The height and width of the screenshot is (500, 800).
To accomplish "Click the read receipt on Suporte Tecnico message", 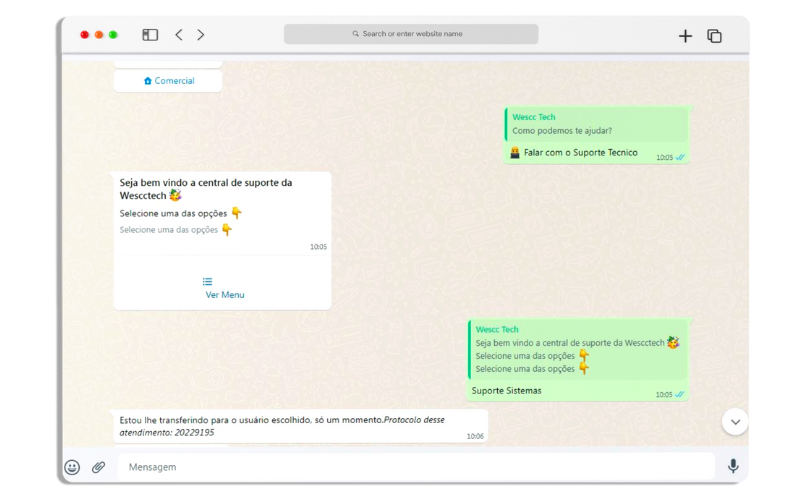I will tap(680, 158).
